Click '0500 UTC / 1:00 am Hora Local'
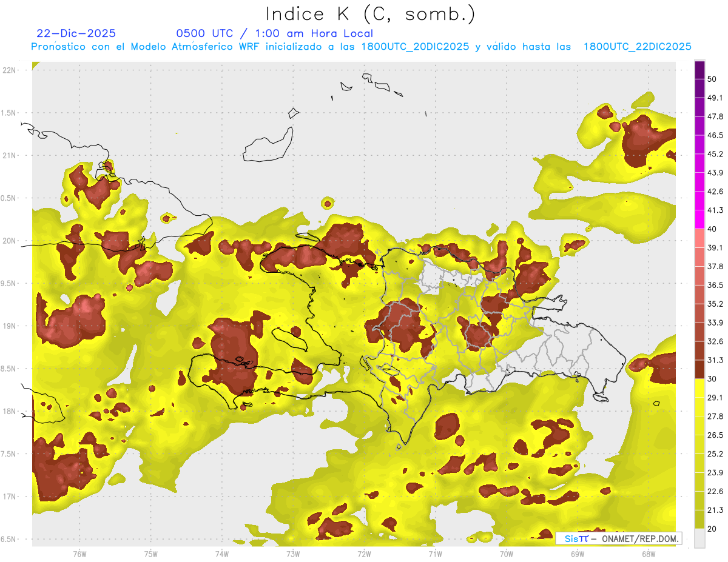The width and height of the screenshot is (728, 562). coord(275,33)
